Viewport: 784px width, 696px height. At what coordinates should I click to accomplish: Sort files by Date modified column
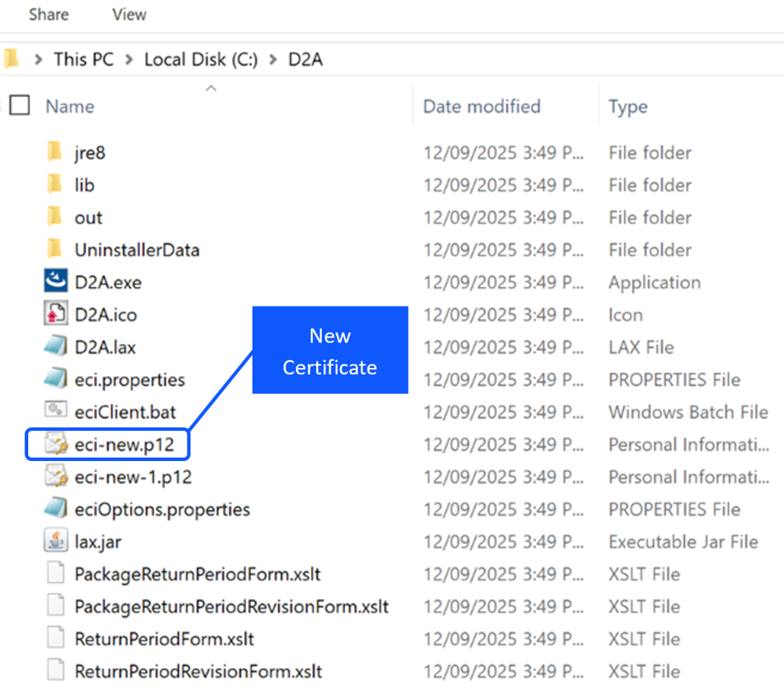482,106
